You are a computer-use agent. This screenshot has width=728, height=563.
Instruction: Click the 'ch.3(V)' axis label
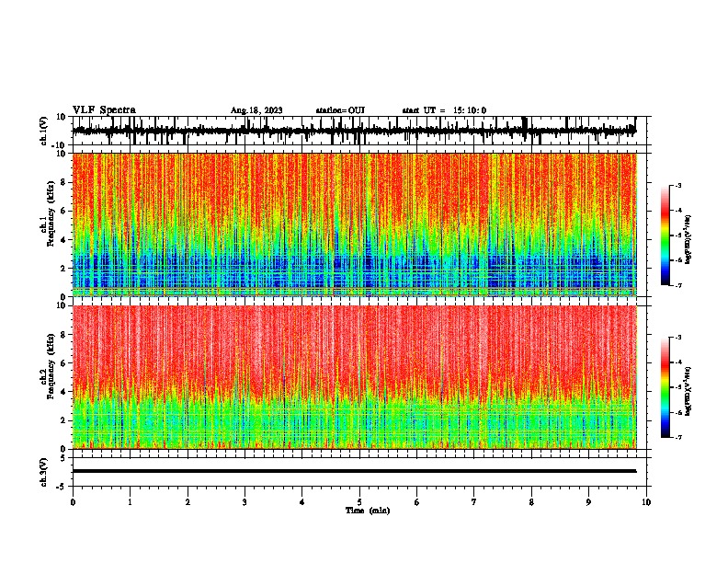coord(44,473)
